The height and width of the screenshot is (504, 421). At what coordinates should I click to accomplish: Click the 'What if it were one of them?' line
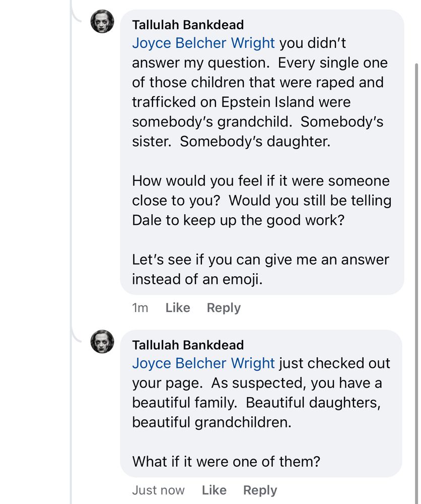(x=226, y=462)
